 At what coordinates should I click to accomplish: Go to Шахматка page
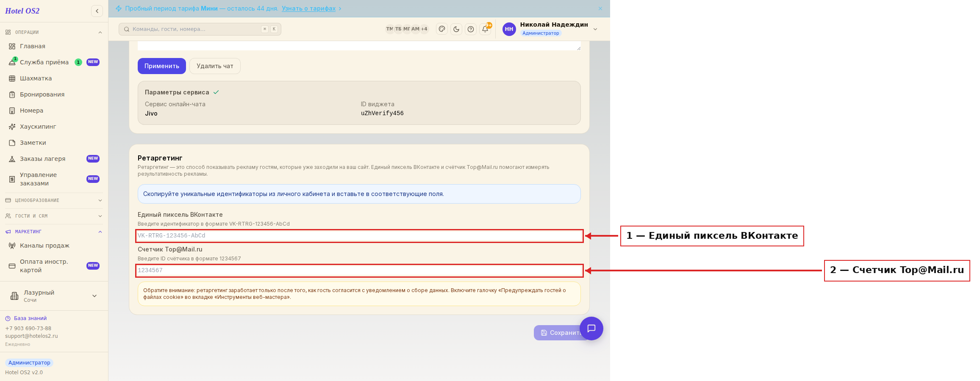(54, 78)
